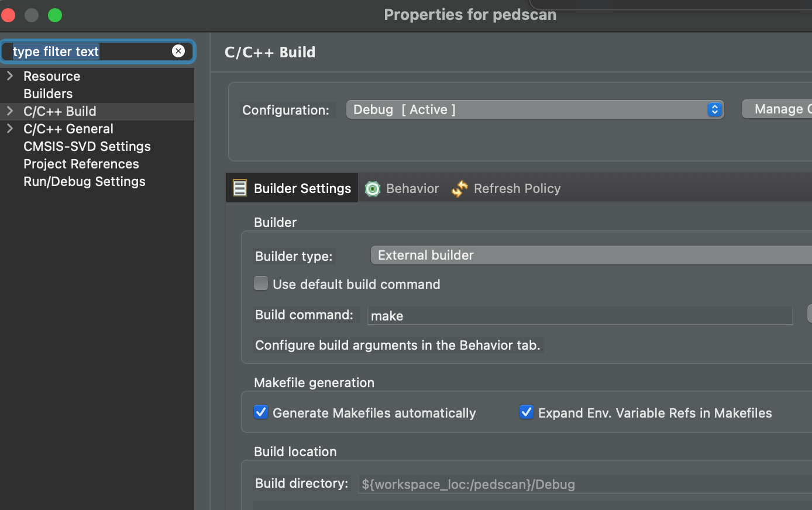The image size is (812, 510).
Task: Select Resource in the properties tree
Action: (51, 76)
